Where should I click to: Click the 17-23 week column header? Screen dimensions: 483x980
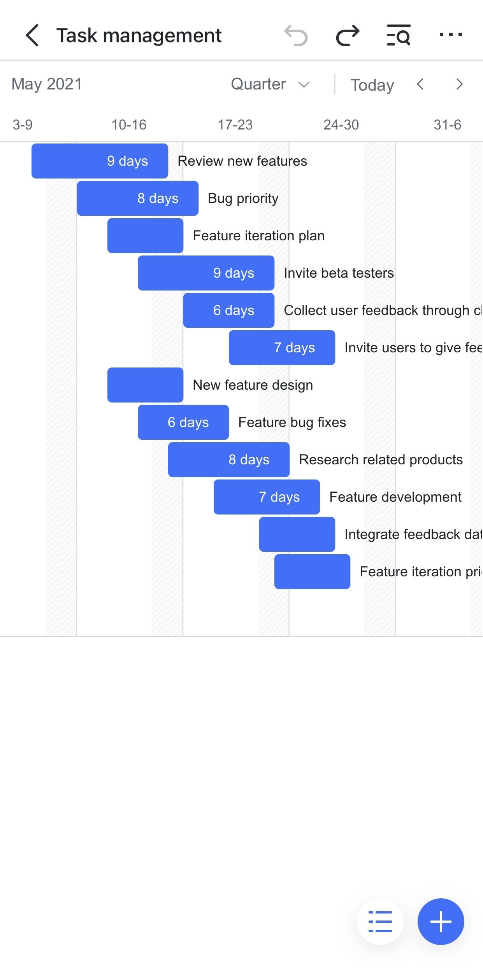click(x=235, y=125)
